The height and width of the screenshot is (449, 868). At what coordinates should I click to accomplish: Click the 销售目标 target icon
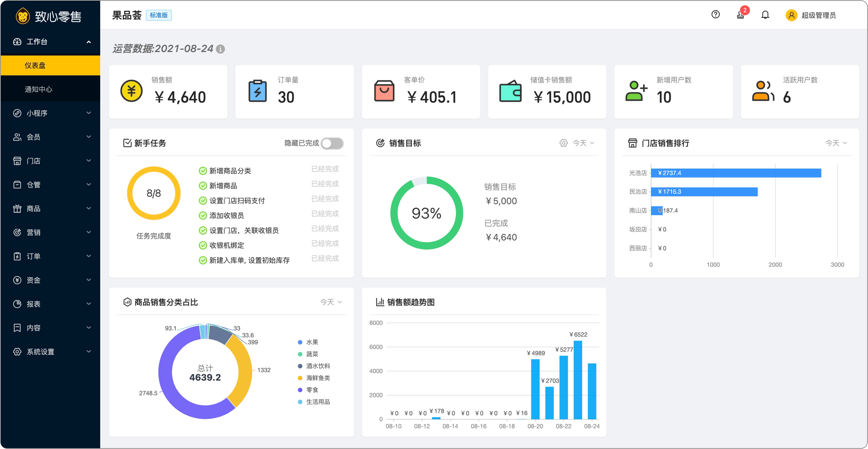[x=380, y=143]
